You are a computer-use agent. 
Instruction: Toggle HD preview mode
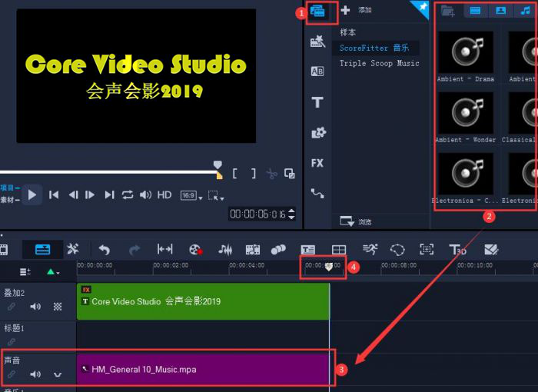pyautogui.click(x=164, y=195)
